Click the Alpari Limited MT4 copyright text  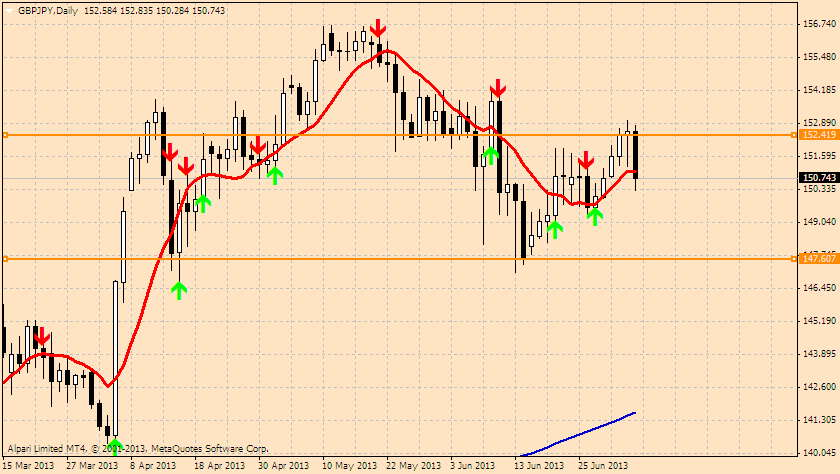(138, 449)
